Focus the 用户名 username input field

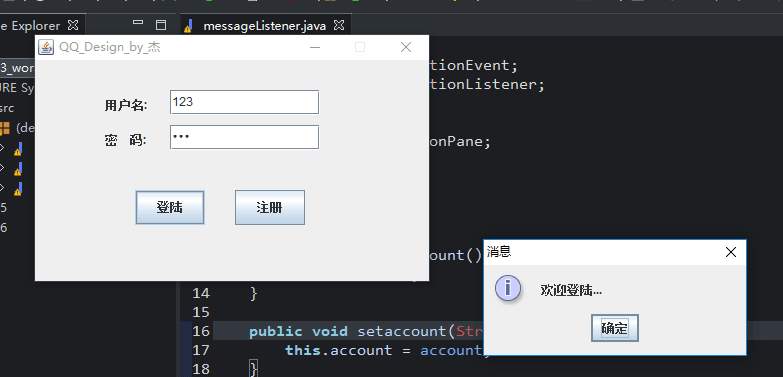[x=244, y=102]
